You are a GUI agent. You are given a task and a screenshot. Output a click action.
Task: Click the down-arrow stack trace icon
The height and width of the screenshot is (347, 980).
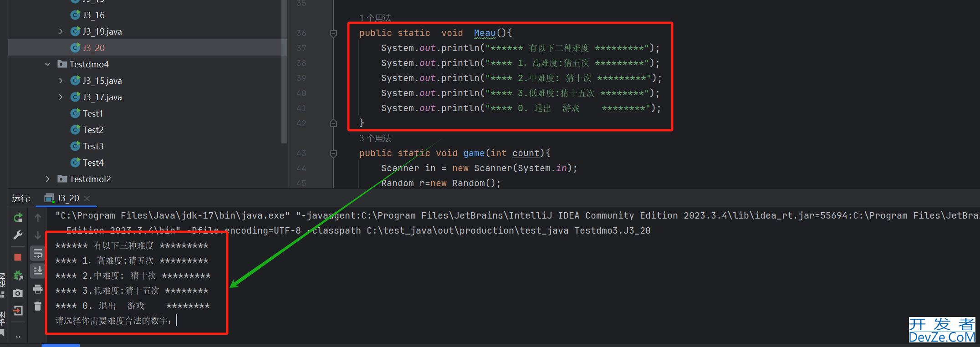click(x=38, y=235)
